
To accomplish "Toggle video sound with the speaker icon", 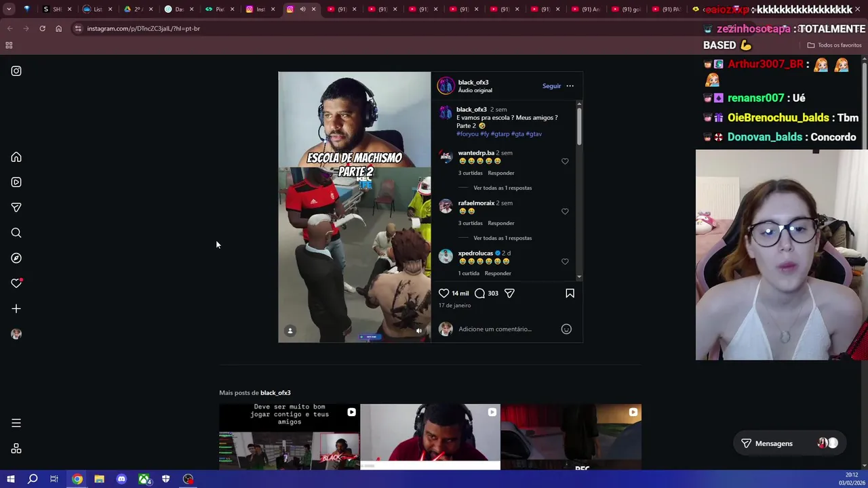I will click(419, 331).
